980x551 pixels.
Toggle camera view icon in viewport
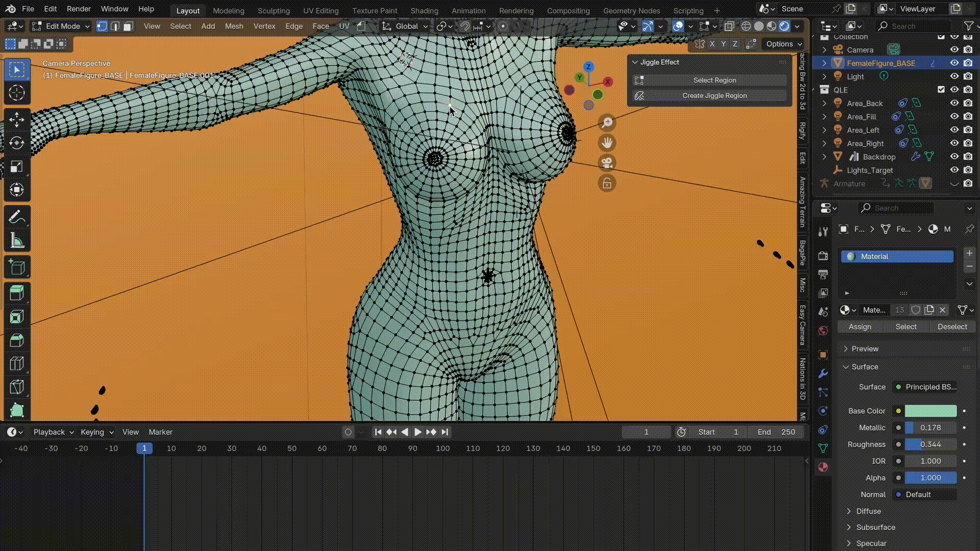tap(607, 163)
